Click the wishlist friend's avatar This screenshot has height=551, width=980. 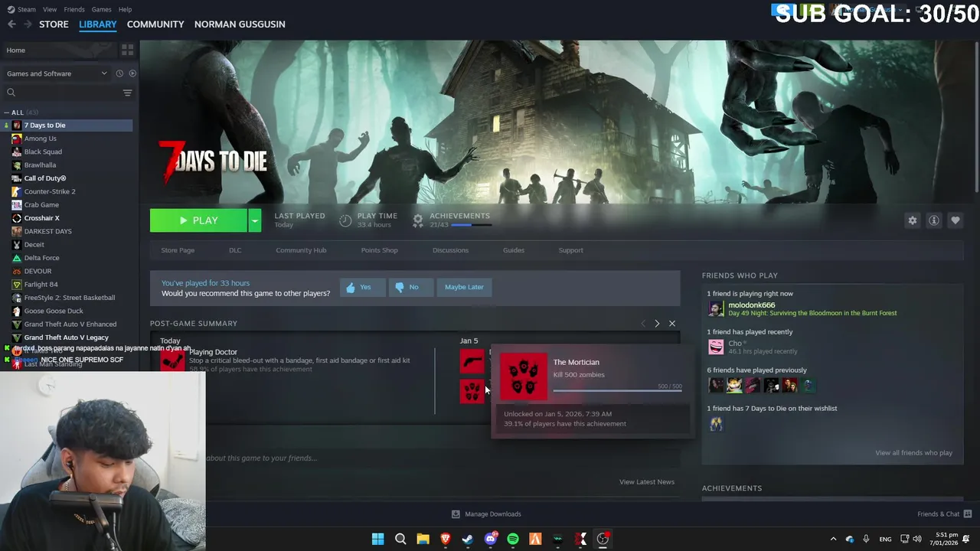point(716,423)
